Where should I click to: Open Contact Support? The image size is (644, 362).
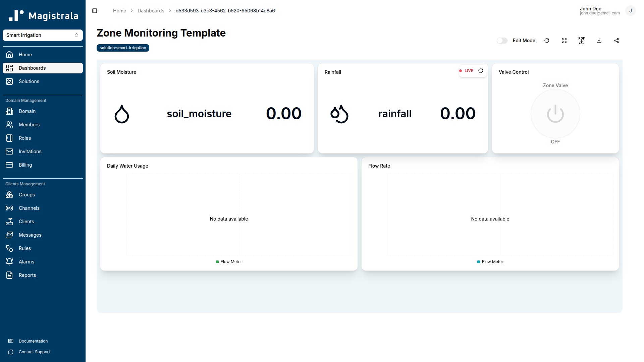pyautogui.click(x=34, y=352)
